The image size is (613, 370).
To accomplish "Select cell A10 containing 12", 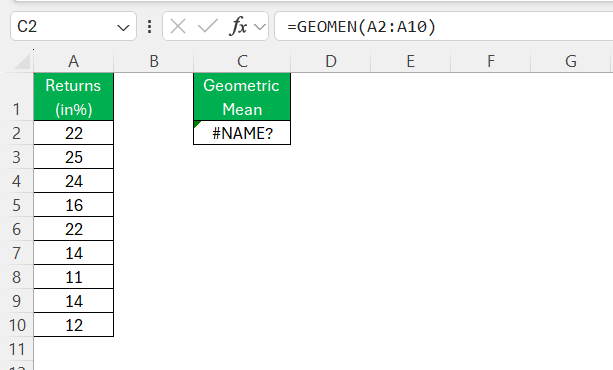I will pyautogui.click(x=73, y=325).
